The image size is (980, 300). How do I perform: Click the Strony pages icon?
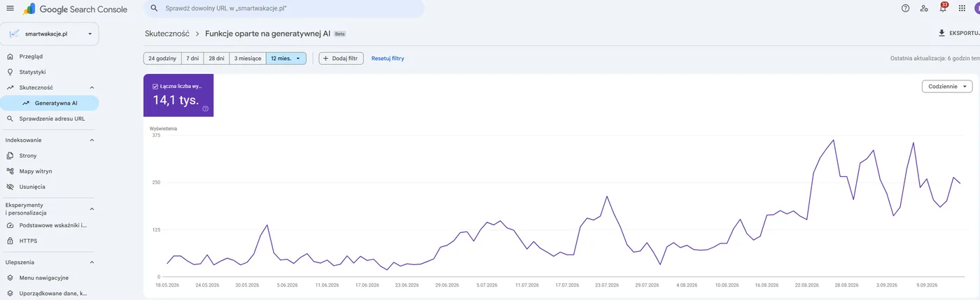coord(10,155)
